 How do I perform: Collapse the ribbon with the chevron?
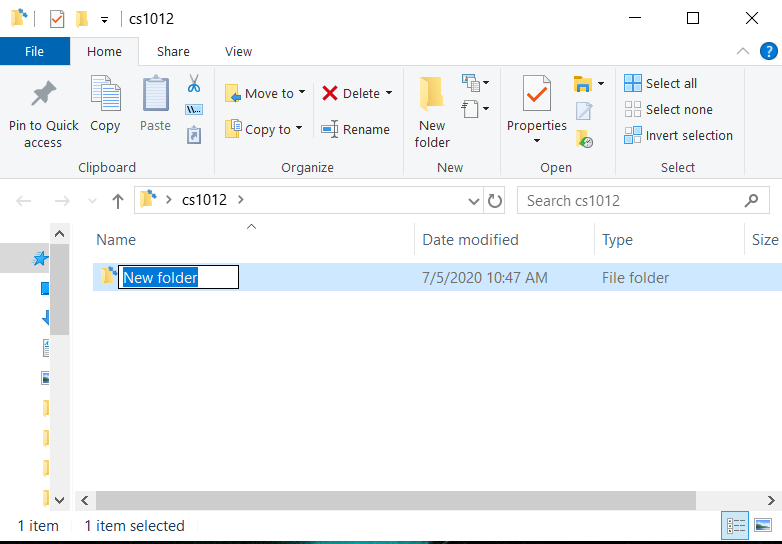click(x=742, y=51)
